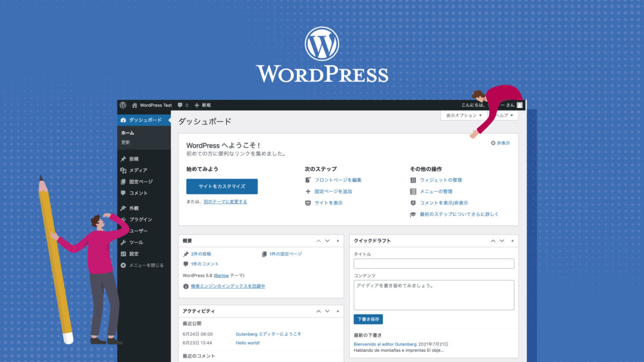Image resolution: width=644 pixels, height=362 pixels.
Task: Click the date 6月23日 13:44
Action: click(197, 343)
